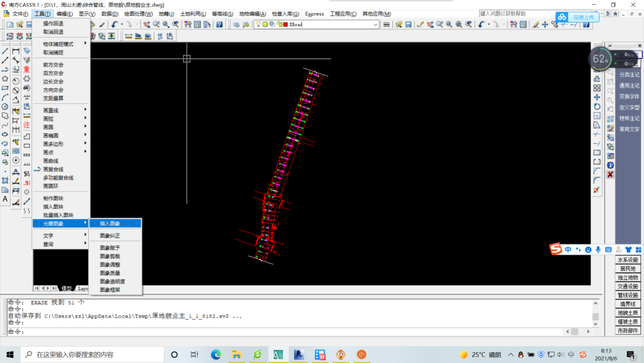644x363 pixels.
Task: Open the 文件(F) menu
Action: (20, 14)
